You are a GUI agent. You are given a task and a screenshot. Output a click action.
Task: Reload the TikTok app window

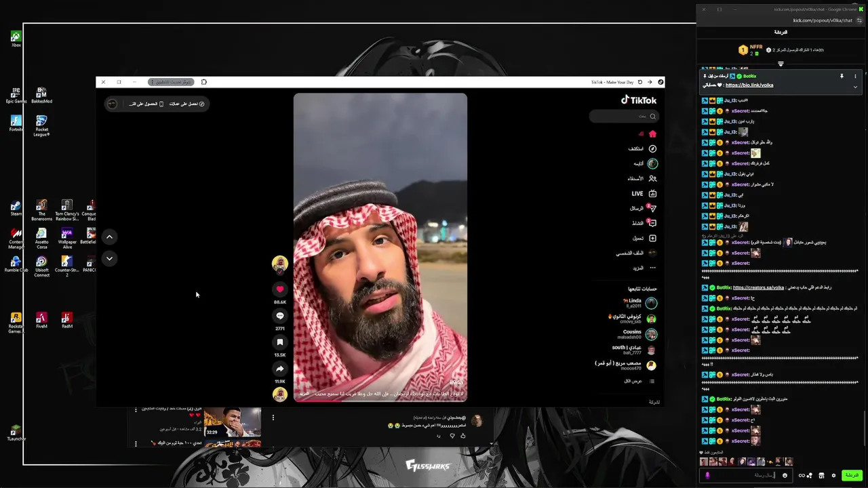[x=639, y=82]
